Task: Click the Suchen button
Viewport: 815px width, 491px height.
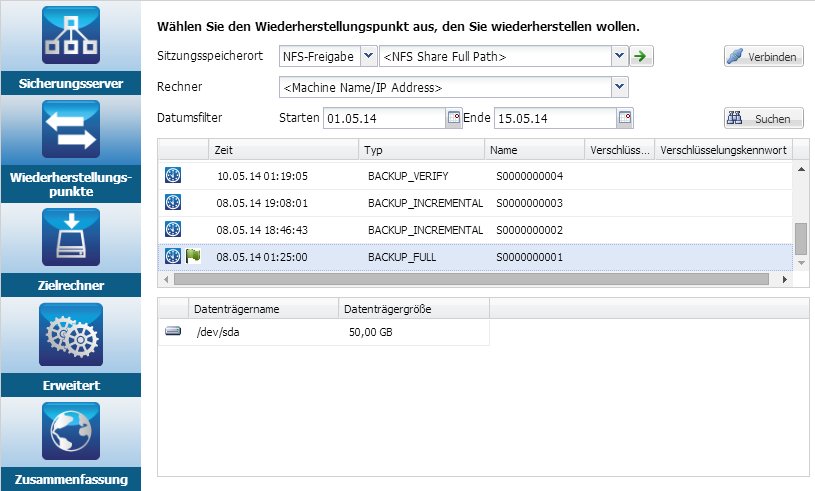Action: pyautogui.click(x=764, y=118)
